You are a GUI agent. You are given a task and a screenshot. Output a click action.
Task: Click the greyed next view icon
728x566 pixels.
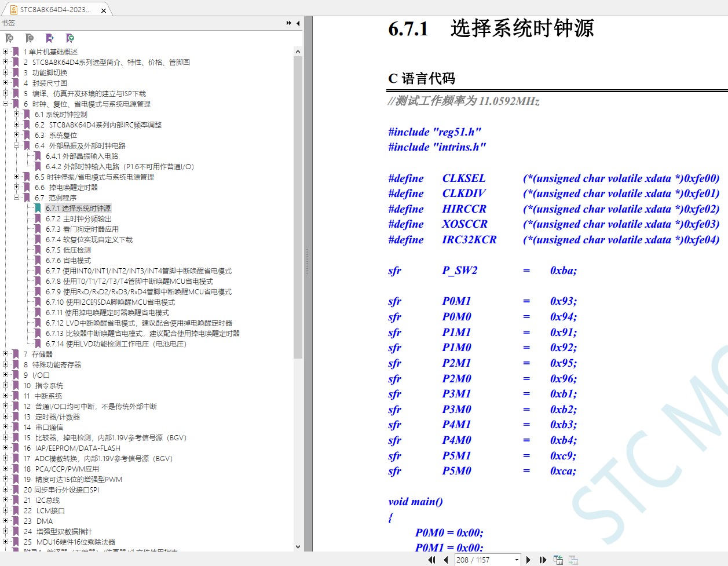(x=573, y=560)
